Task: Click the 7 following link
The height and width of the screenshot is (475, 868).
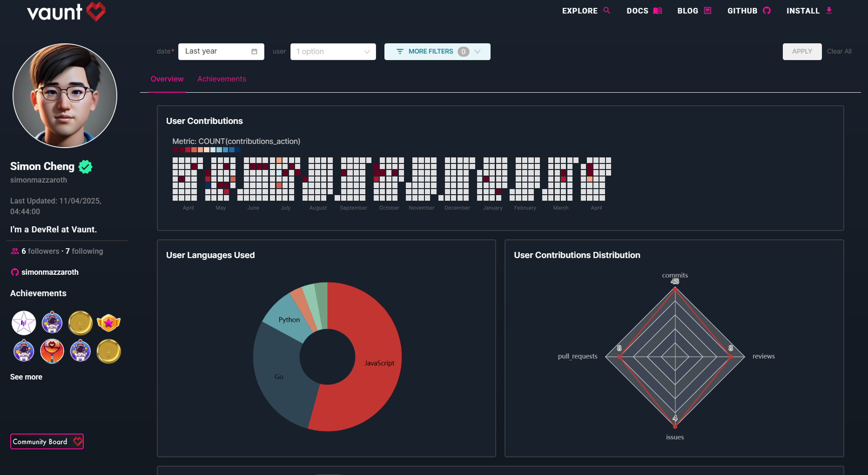Action: [x=84, y=251]
